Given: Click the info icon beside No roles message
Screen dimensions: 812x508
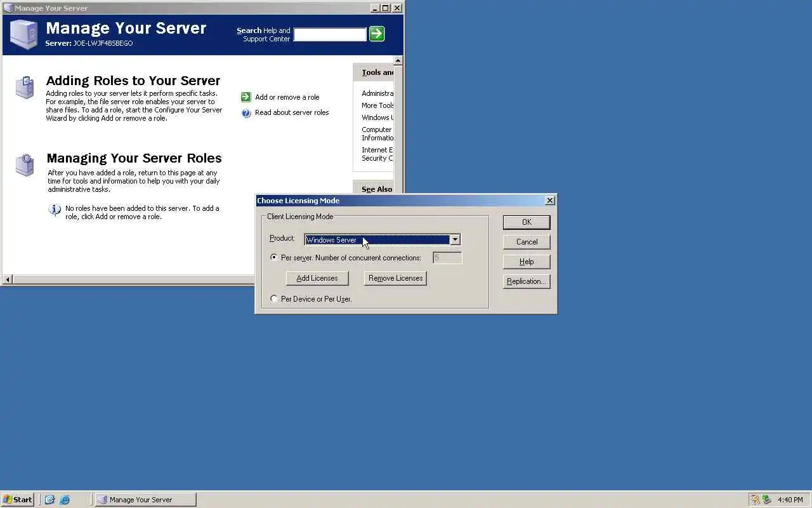Looking at the screenshot, I should click(55, 210).
